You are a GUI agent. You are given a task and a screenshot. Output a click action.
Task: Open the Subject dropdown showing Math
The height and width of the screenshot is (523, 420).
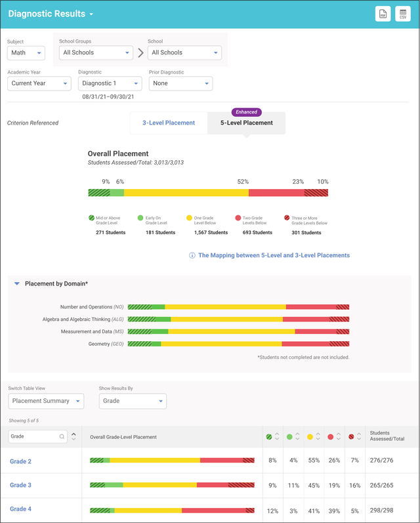click(26, 52)
